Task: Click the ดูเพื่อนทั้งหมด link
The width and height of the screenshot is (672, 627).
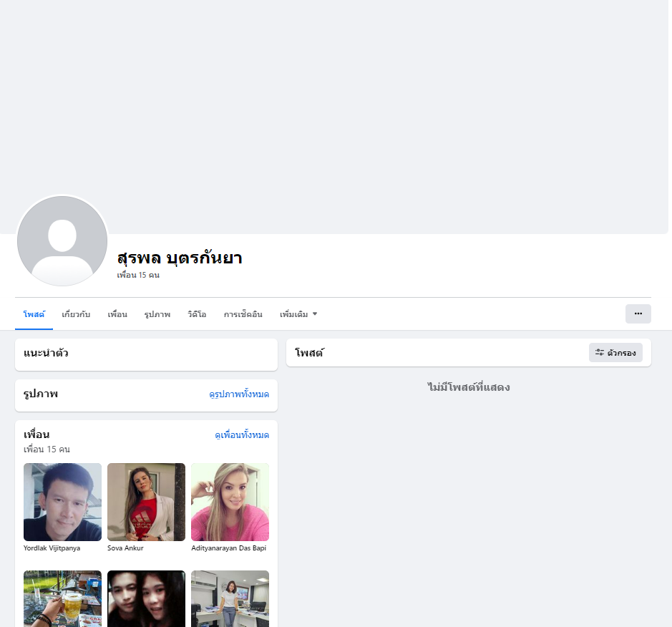Action: (242, 434)
